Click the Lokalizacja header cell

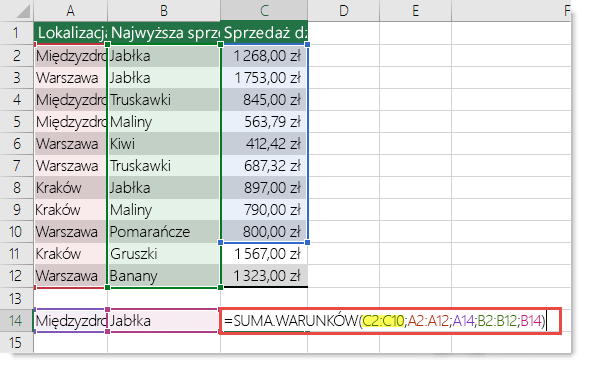point(71,33)
